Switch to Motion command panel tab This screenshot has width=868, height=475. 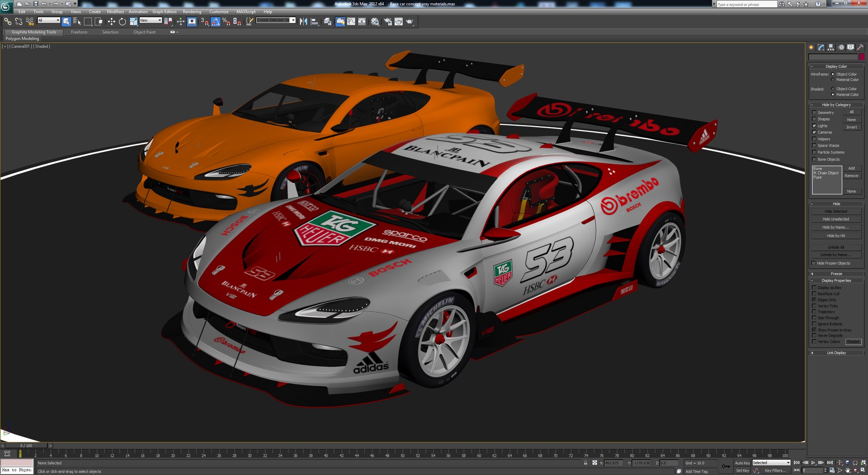point(841,47)
